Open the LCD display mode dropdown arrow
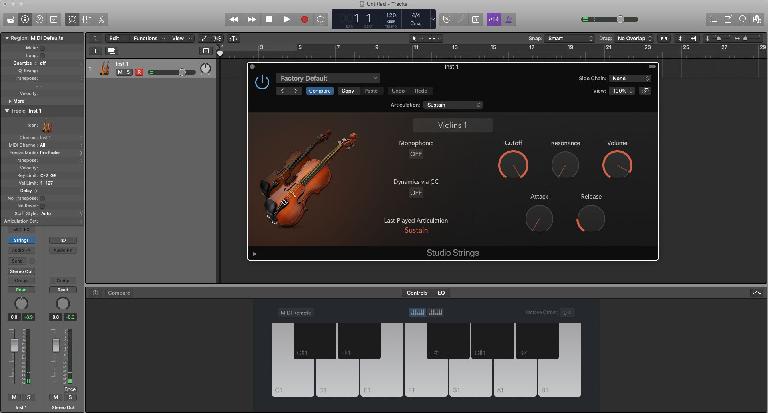Image resolution: width=768 pixels, height=413 pixels. point(432,20)
